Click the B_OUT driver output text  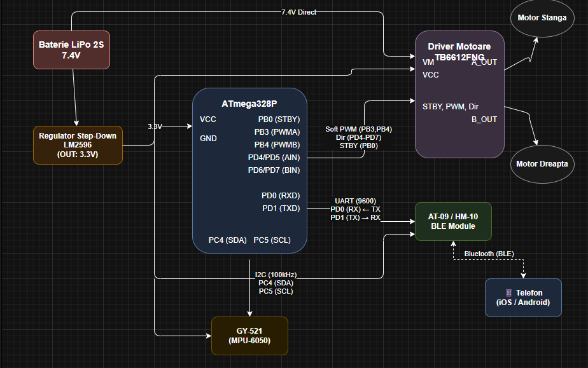coord(484,119)
